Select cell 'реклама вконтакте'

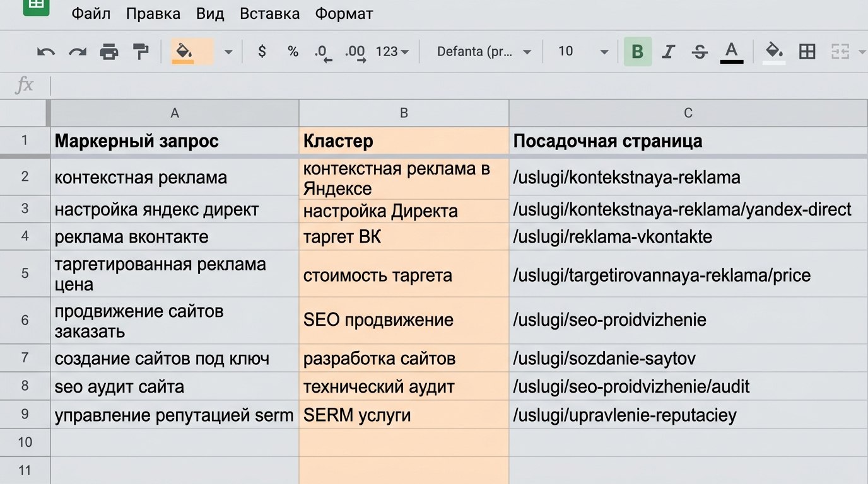[175, 237]
